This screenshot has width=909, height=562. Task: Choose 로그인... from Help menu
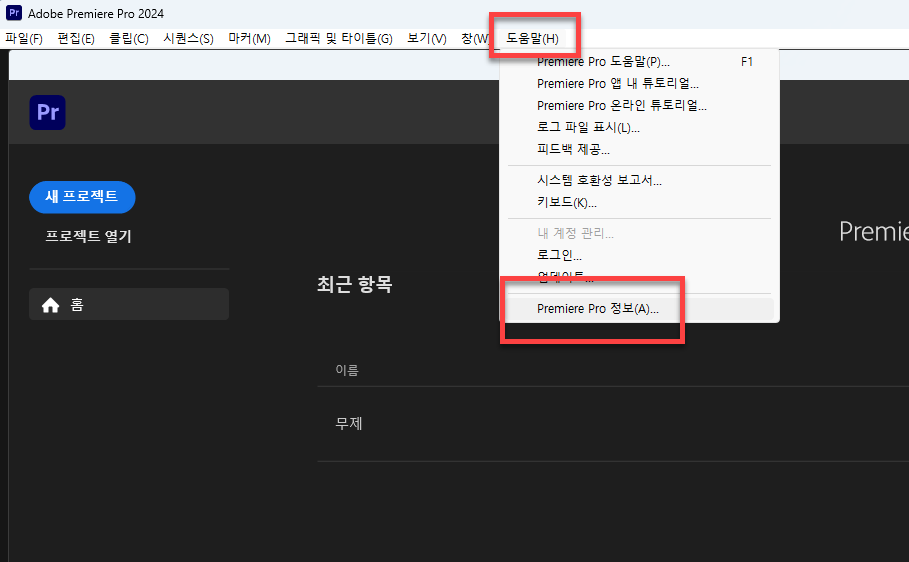[639, 255]
